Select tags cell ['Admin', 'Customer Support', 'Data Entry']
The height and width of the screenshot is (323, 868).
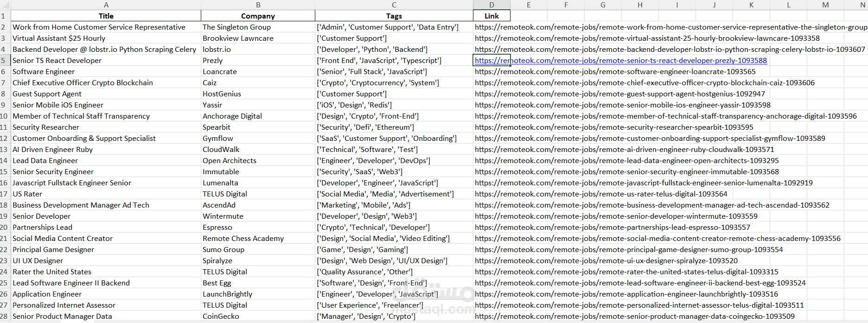point(394,27)
